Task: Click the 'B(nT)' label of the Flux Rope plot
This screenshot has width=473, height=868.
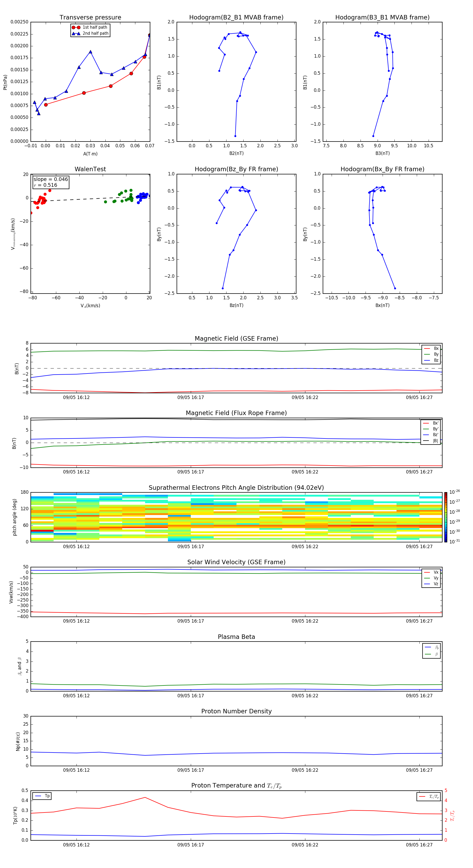Action: pyautogui.click(x=14, y=443)
